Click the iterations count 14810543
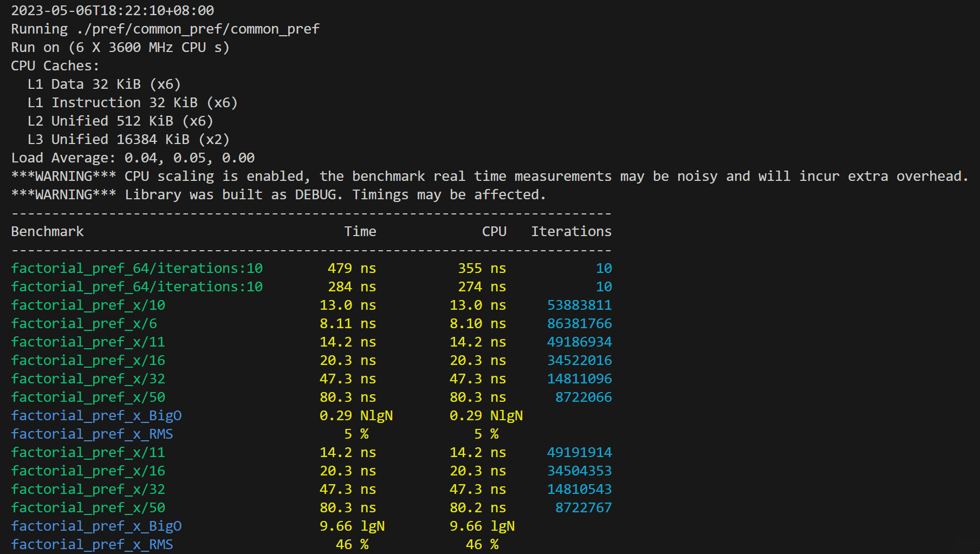 (580, 489)
